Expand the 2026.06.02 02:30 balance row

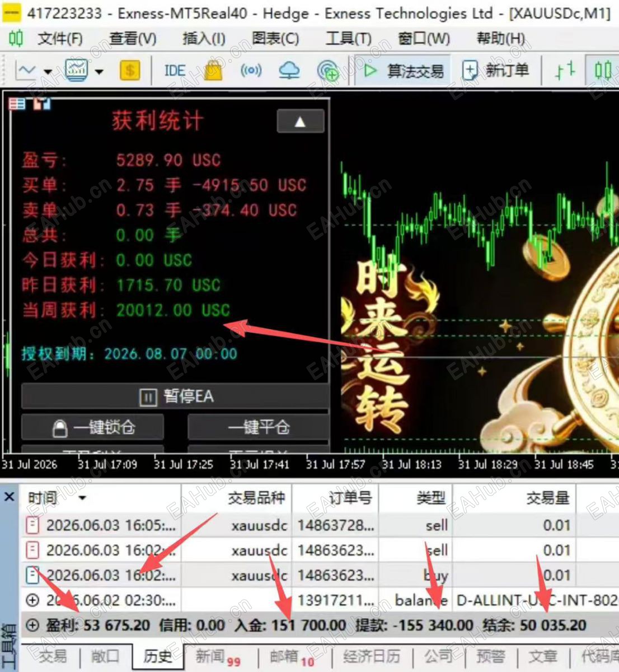(33, 600)
